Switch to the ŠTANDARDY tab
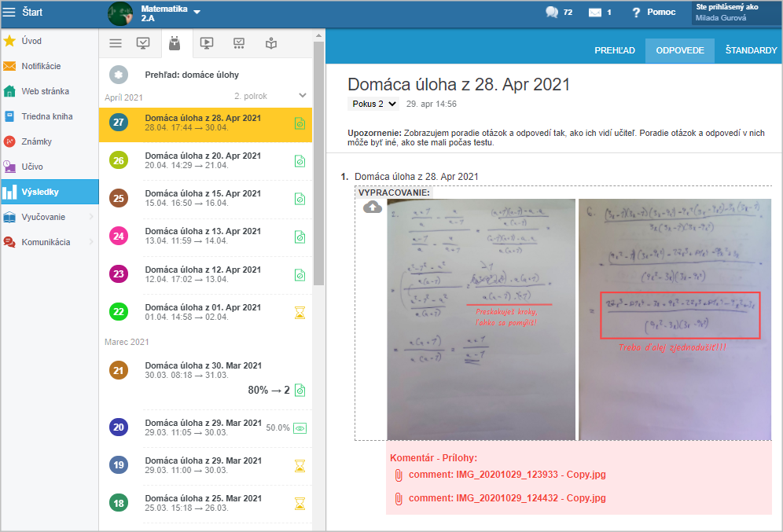Image resolution: width=783 pixels, height=532 pixels. coord(751,50)
